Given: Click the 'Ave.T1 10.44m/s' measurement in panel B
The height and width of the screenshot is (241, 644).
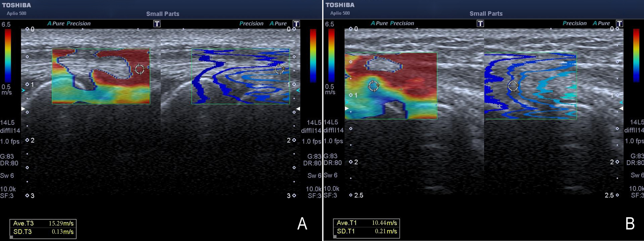Looking at the screenshot, I should click(x=366, y=223).
